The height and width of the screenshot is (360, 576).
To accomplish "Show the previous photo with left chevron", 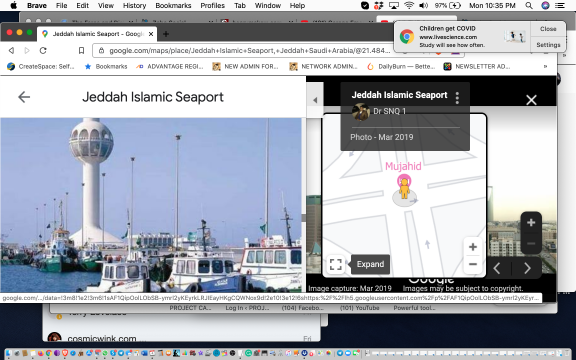I will [497, 268].
